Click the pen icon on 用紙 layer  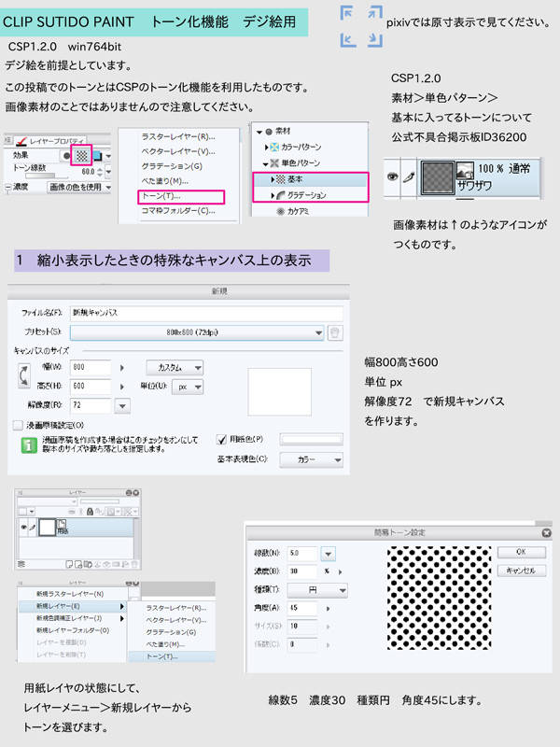click(x=33, y=528)
